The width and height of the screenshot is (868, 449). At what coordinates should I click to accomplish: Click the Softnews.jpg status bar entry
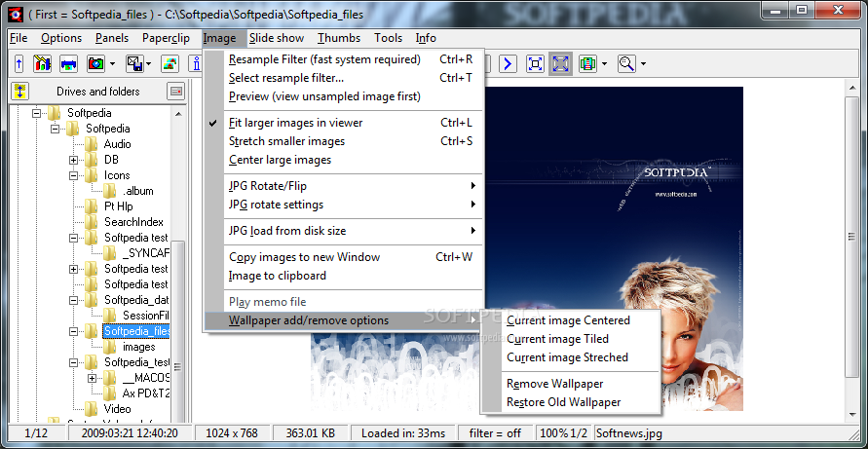629,433
